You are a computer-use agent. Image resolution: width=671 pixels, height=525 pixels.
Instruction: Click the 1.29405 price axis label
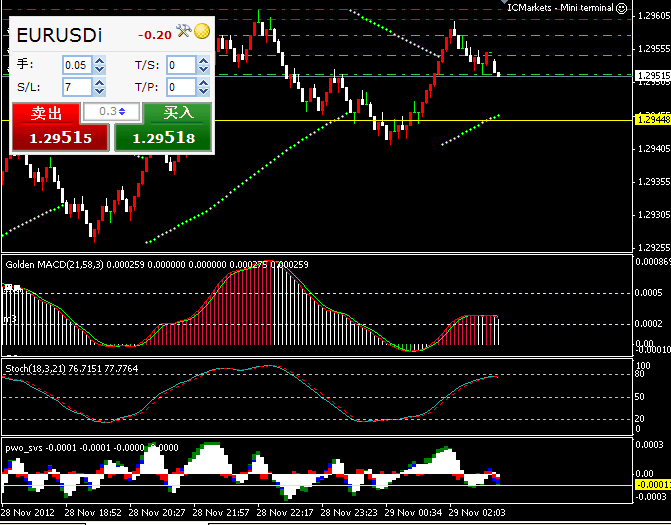tap(653, 149)
